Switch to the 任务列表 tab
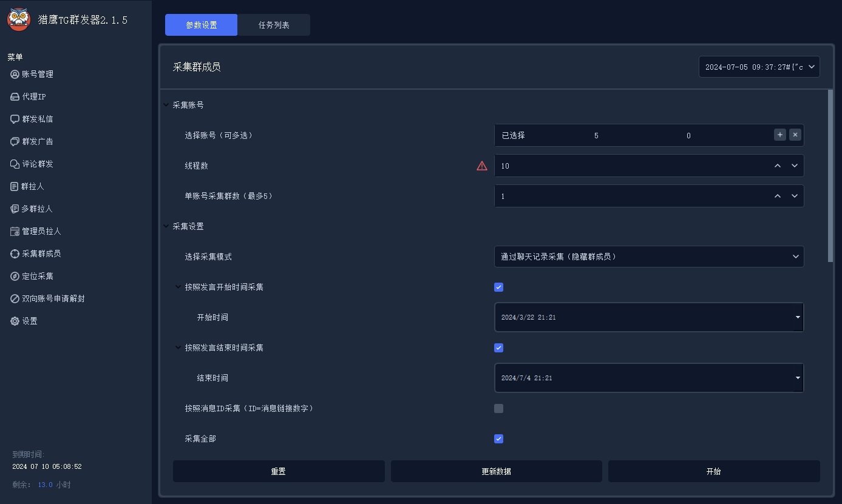Viewport: 842px width, 504px height. coord(274,25)
